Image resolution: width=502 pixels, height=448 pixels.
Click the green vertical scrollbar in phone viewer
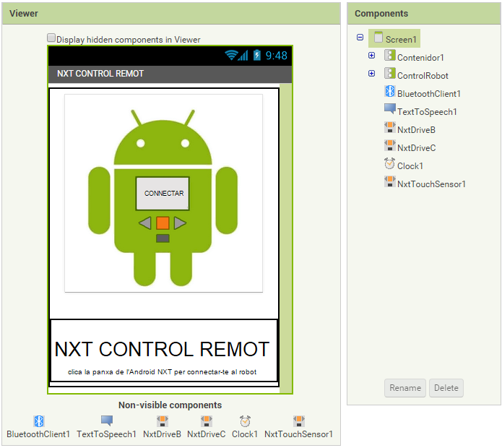click(285, 238)
